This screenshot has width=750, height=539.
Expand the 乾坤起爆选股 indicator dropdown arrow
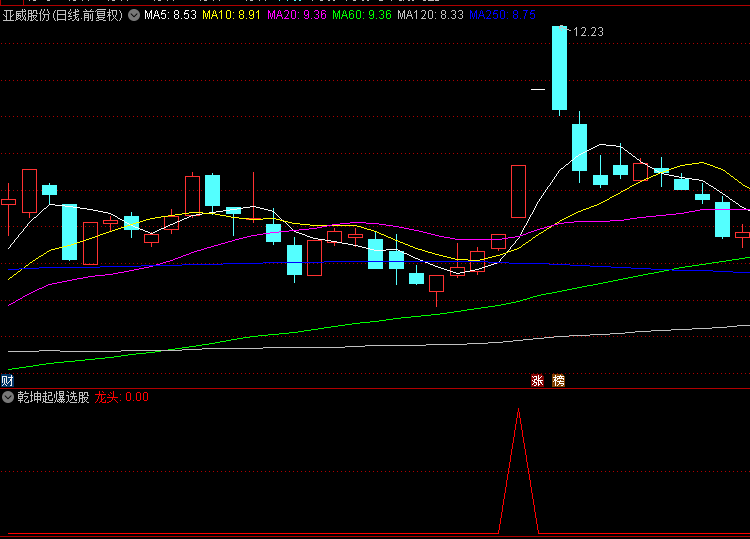[8, 397]
